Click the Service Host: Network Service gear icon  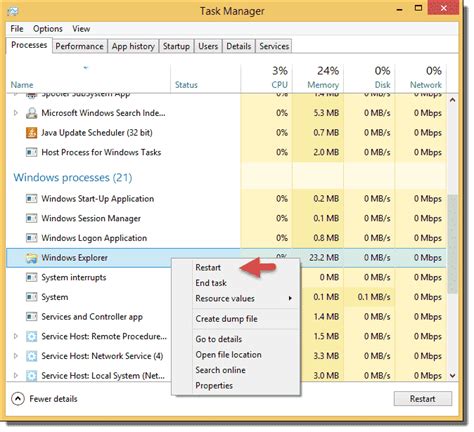click(31, 356)
